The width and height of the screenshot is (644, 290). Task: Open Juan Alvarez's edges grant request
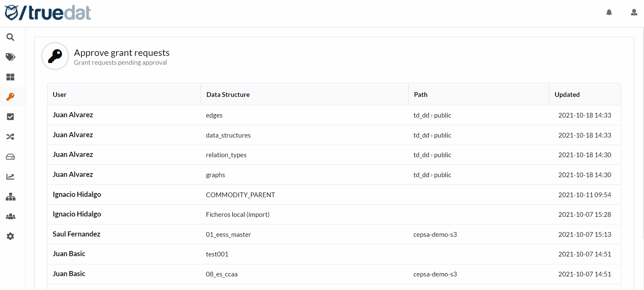(x=214, y=115)
